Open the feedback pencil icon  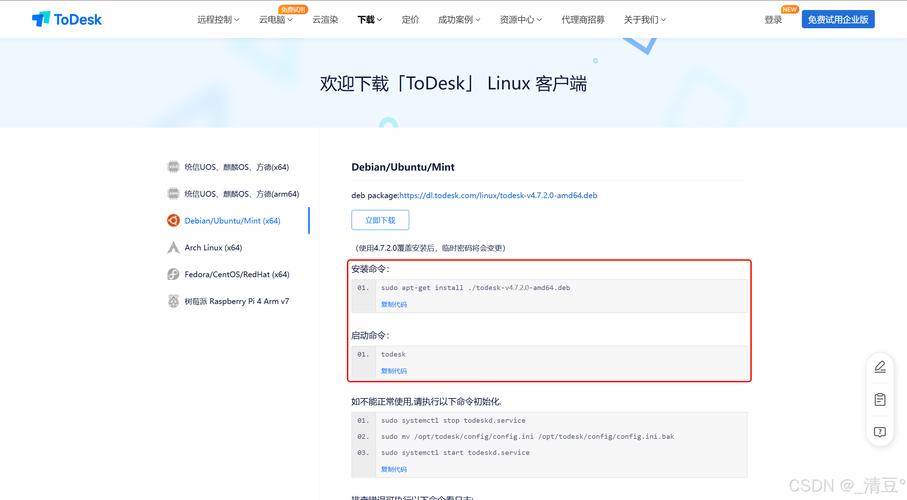tap(880, 367)
